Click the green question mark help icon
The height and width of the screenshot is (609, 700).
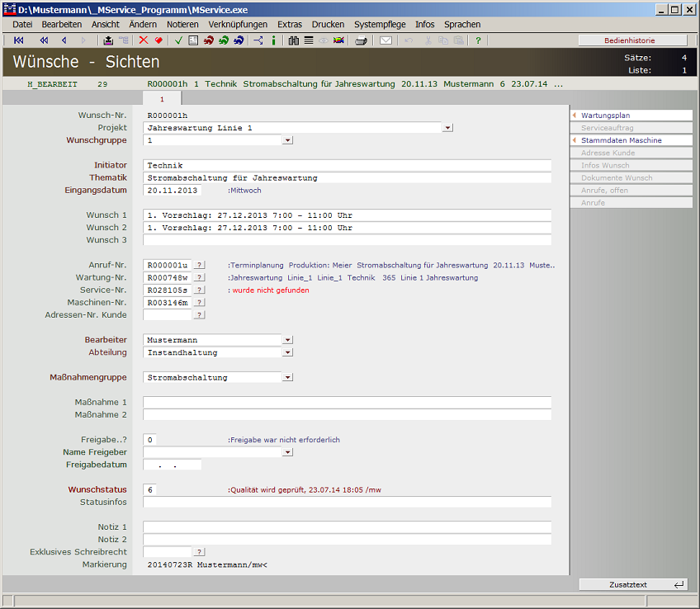click(478, 40)
